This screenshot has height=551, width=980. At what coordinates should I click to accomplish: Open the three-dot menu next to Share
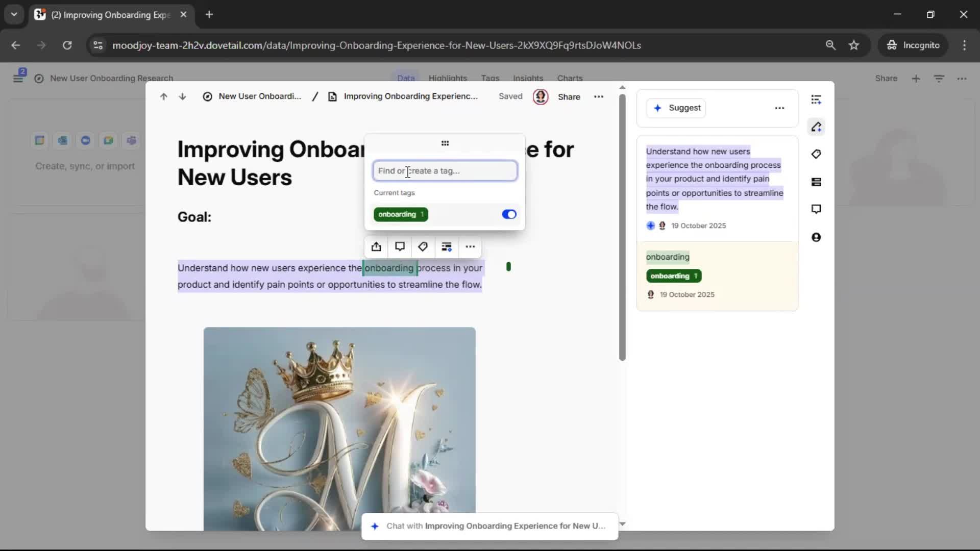click(x=598, y=96)
